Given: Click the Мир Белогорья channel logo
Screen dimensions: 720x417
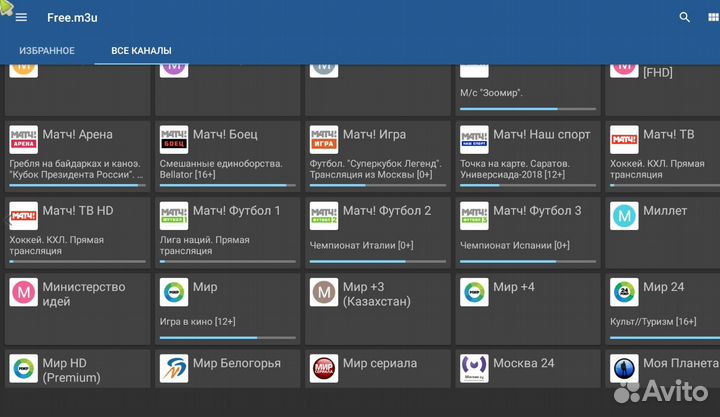Looking at the screenshot, I should click(x=174, y=368).
